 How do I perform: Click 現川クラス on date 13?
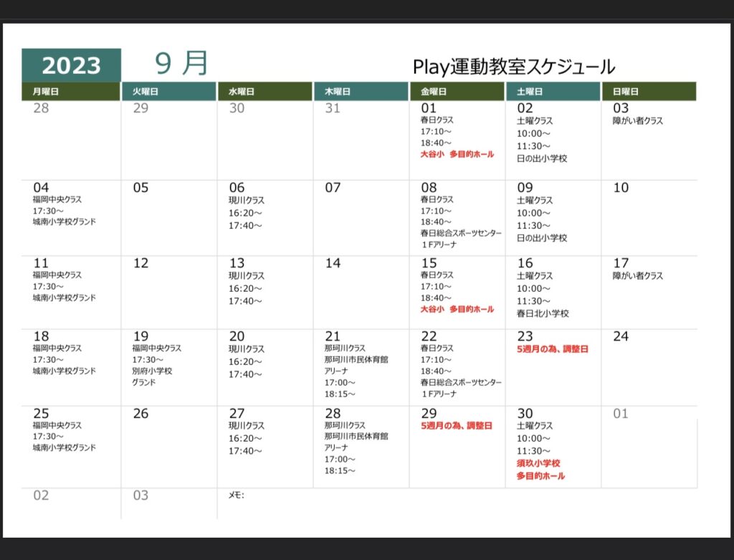(x=247, y=276)
